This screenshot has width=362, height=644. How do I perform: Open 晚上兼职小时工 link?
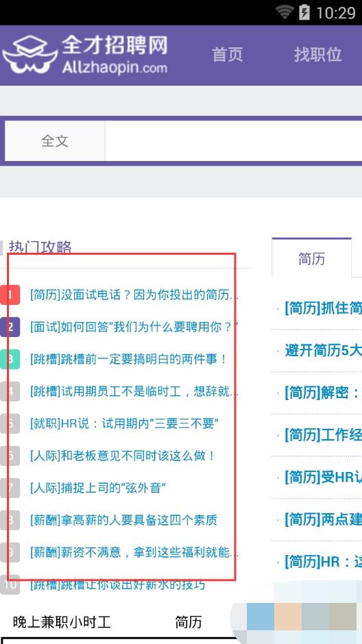pos(62,622)
